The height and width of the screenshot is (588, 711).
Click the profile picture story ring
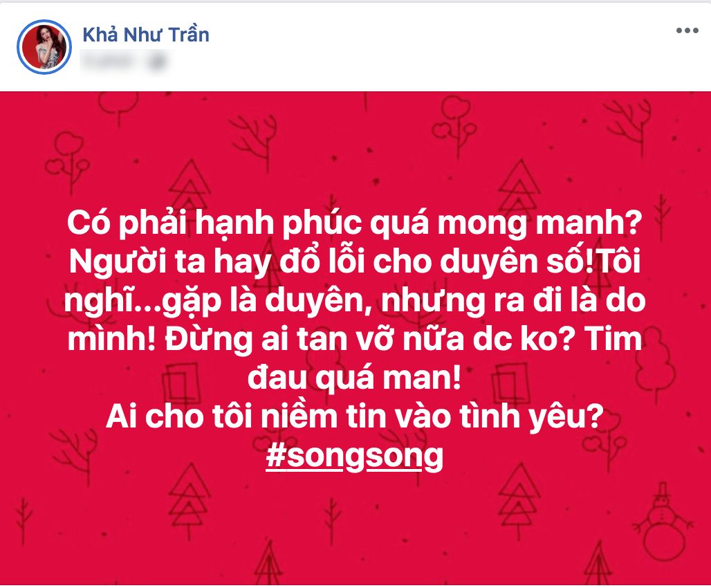click(44, 47)
